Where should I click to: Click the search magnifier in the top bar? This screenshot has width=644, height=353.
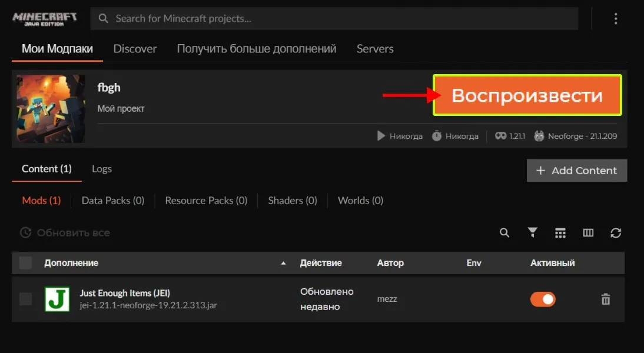pos(104,18)
